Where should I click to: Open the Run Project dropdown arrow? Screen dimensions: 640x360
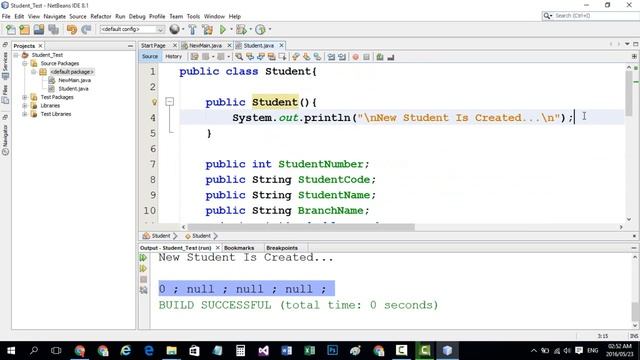[231, 29]
